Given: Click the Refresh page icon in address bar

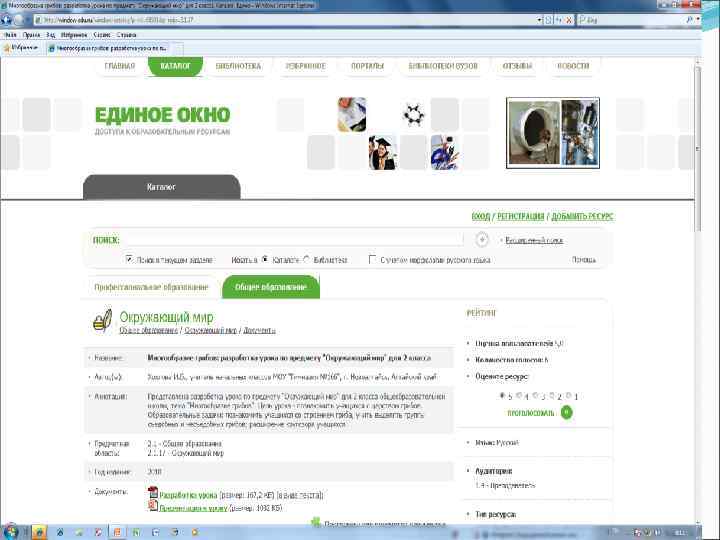Looking at the screenshot, I should coord(559,20).
